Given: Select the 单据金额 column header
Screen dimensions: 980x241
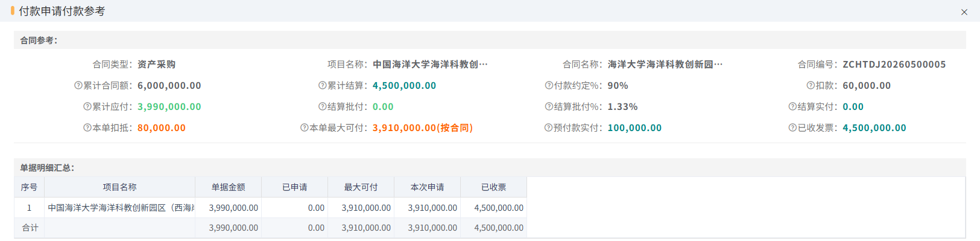Looking at the screenshot, I should 228,187.
